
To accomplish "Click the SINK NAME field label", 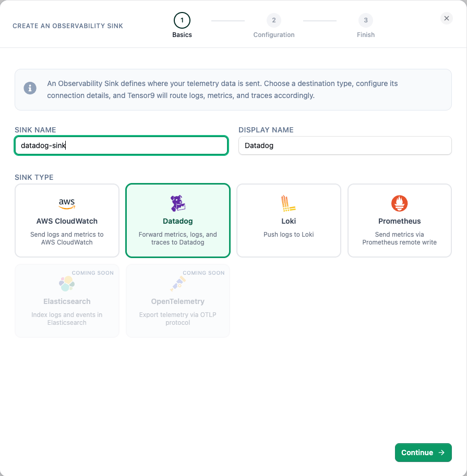I will pyautogui.click(x=35, y=130).
